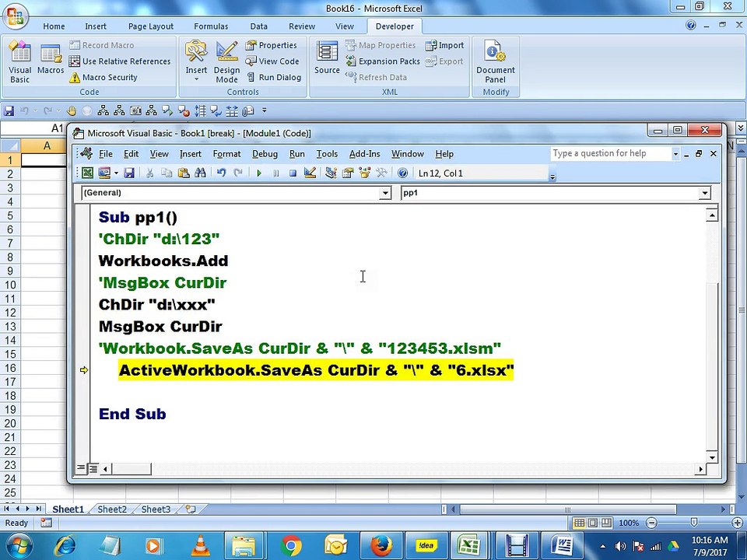747x560 pixels.
Task: Click the Office button orb
Action: pos(16,16)
